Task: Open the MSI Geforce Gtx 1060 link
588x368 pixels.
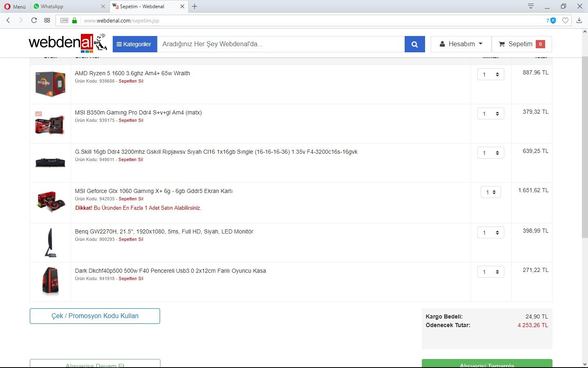Action: [x=154, y=191]
